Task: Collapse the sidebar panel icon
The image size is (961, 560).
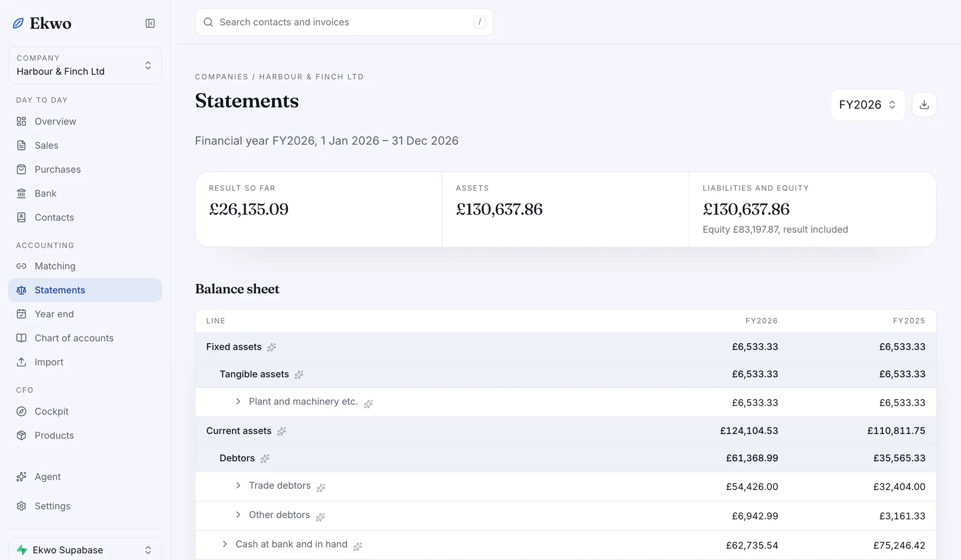Action: tap(150, 23)
